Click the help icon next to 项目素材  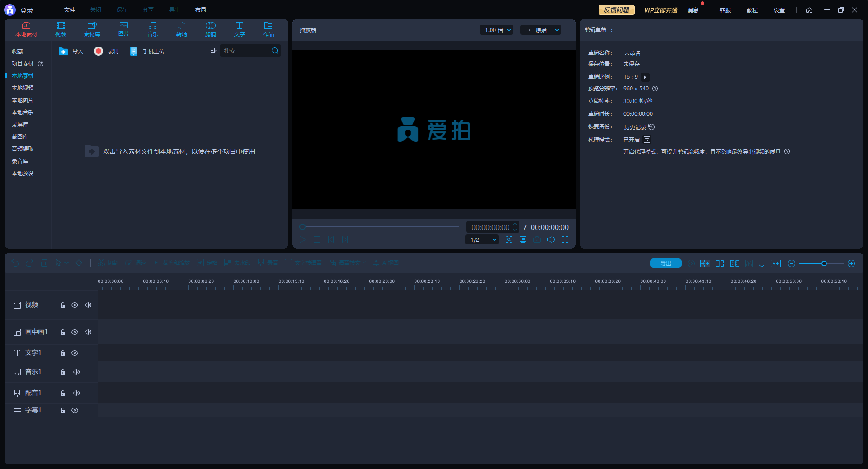click(x=41, y=64)
